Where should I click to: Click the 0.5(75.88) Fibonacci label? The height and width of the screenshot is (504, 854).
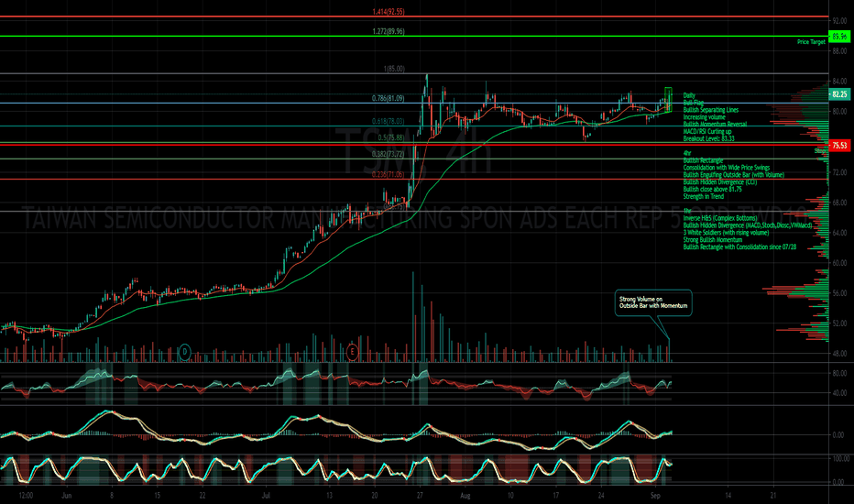pos(391,137)
